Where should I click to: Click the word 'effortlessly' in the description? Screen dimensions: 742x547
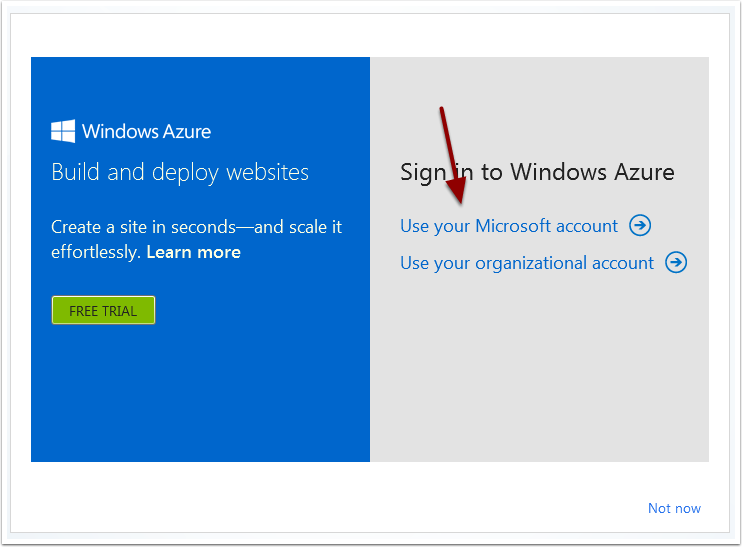click(x=94, y=252)
